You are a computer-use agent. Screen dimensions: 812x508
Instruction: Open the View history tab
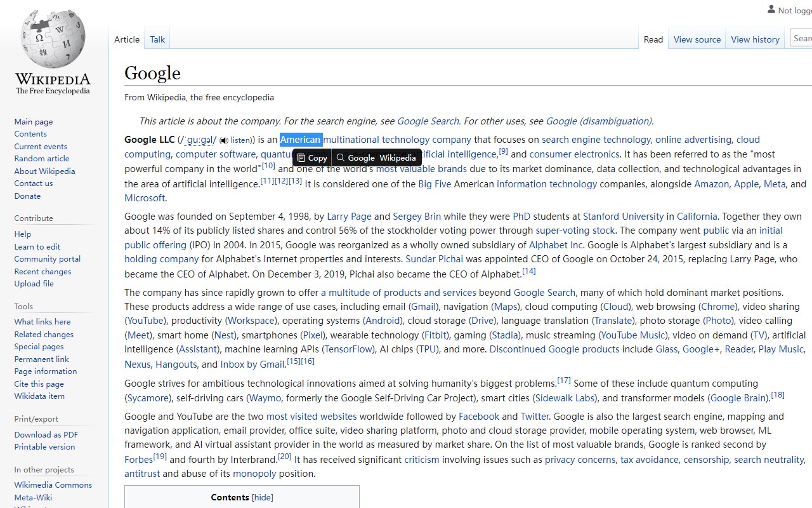click(755, 39)
